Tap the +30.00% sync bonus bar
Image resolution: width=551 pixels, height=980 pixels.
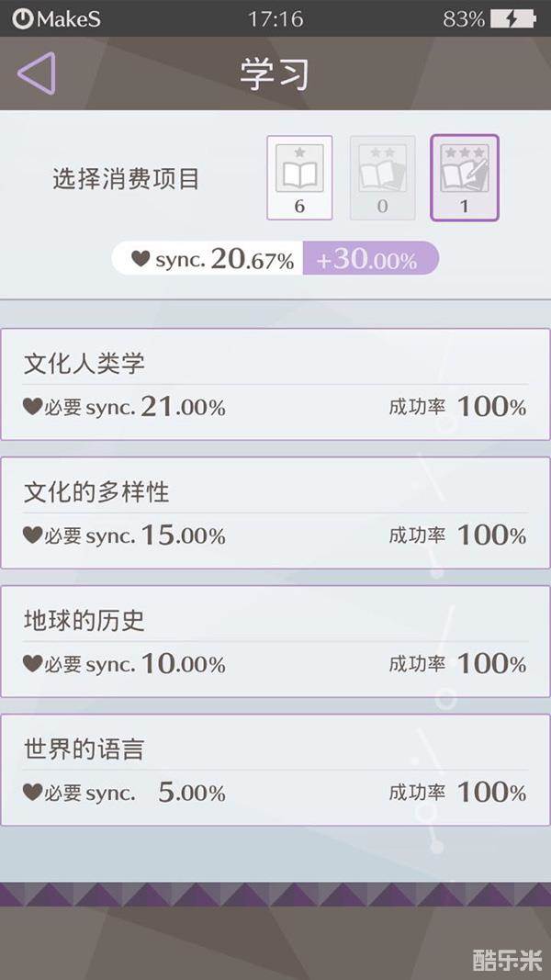tap(369, 260)
